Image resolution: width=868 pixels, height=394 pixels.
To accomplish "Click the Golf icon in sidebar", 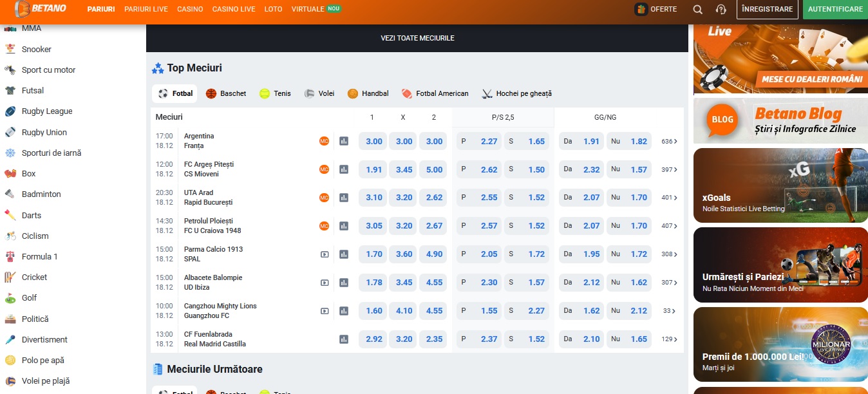I will click(10, 298).
